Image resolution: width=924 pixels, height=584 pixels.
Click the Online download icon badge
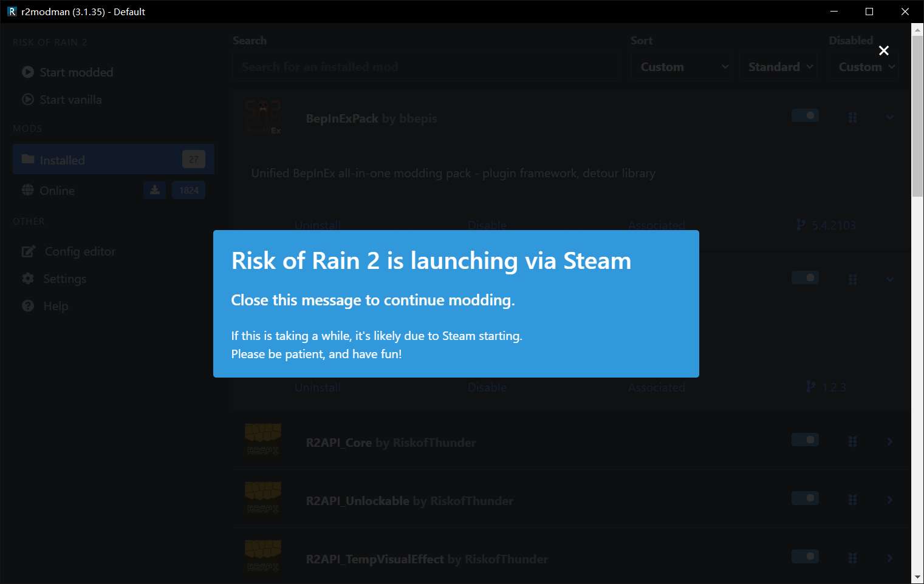click(155, 190)
